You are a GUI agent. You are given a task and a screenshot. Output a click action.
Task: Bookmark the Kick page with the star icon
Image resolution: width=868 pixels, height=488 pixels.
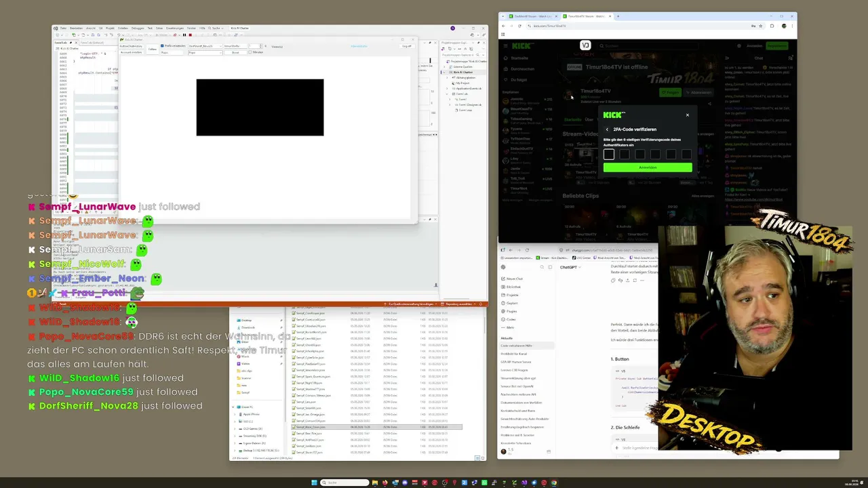click(x=762, y=26)
